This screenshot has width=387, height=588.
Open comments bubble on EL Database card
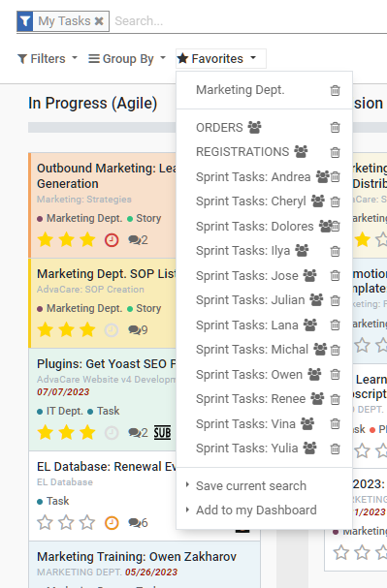(x=138, y=523)
